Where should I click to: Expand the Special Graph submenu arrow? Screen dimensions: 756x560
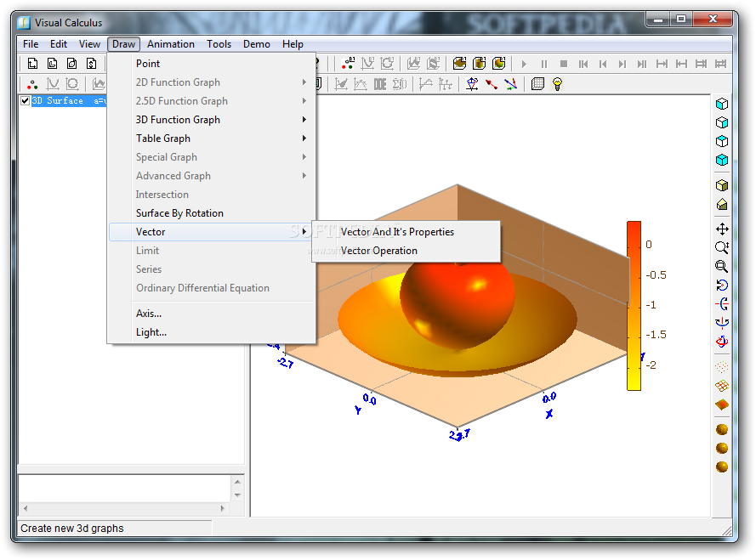304,157
